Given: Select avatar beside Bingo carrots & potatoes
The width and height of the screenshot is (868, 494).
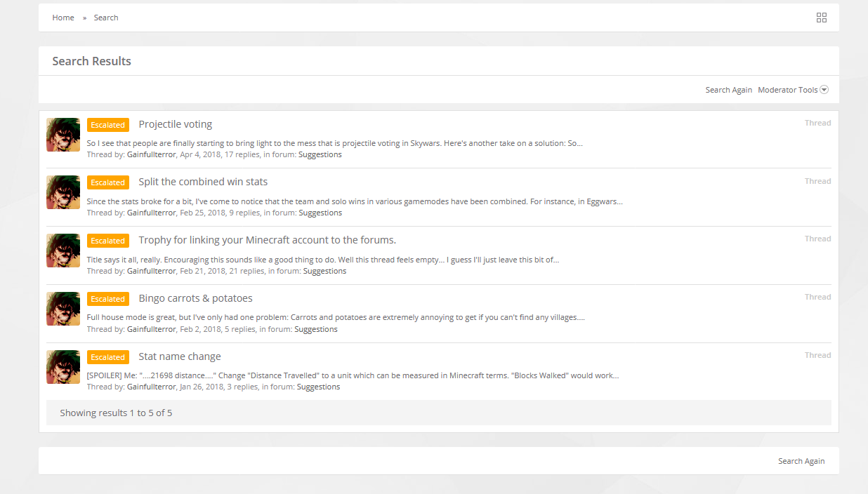Looking at the screenshot, I should 63,309.
